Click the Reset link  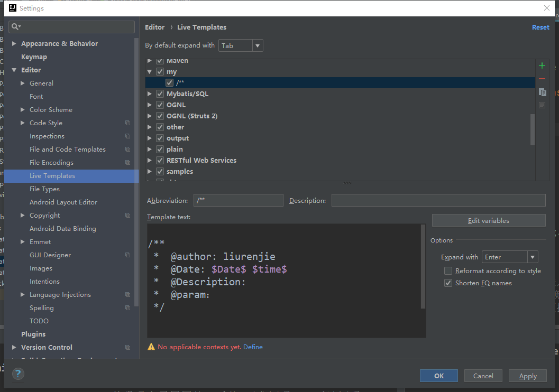click(x=540, y=27)
